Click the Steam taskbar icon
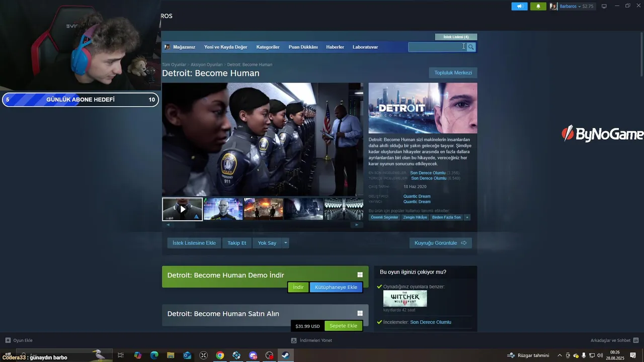This screenshot has width=644, height=362. click(x=285, y=355)
